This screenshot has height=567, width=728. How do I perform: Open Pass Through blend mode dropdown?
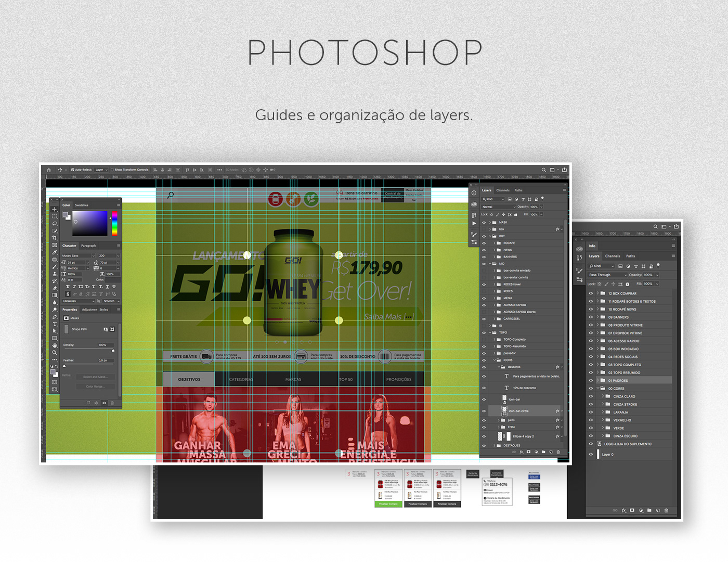[x=607, y=275]
